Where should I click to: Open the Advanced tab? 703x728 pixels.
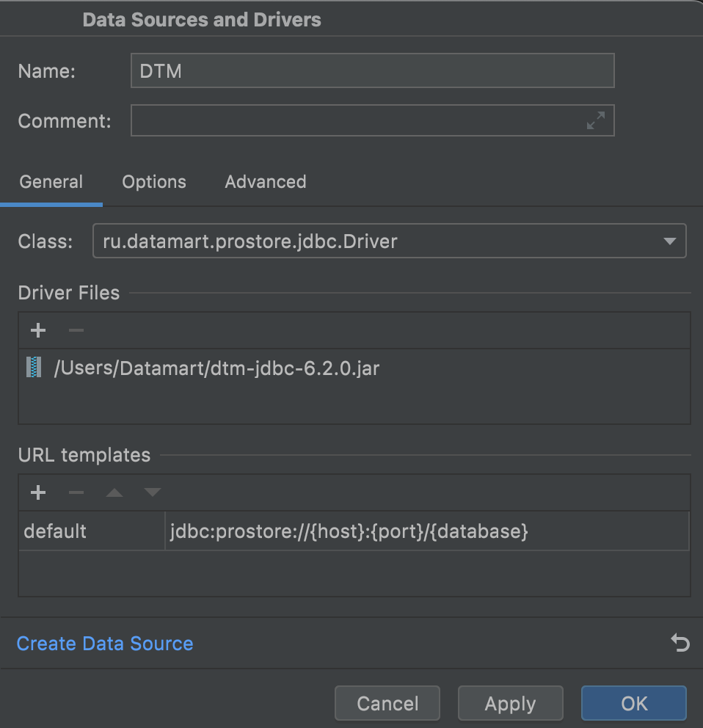click(265, 182)
